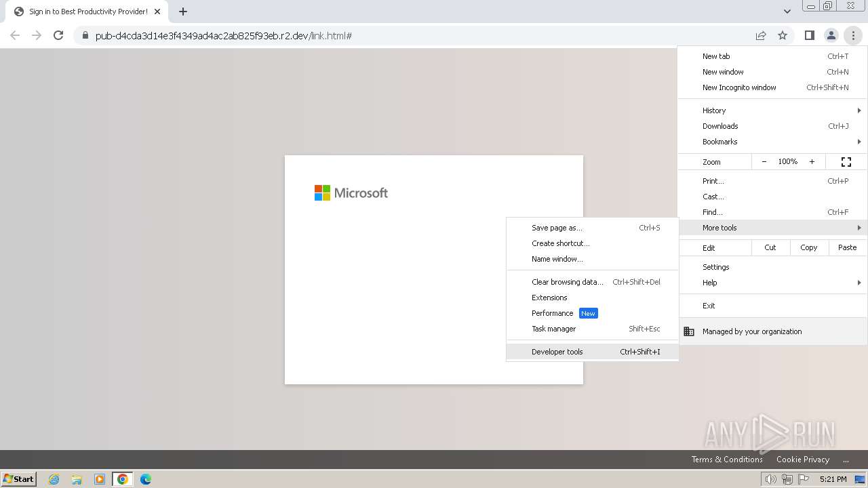Image resolution: width=868 pixels, height=488 pixels.
Task: Open Developer tools
Action: point(592,352)
